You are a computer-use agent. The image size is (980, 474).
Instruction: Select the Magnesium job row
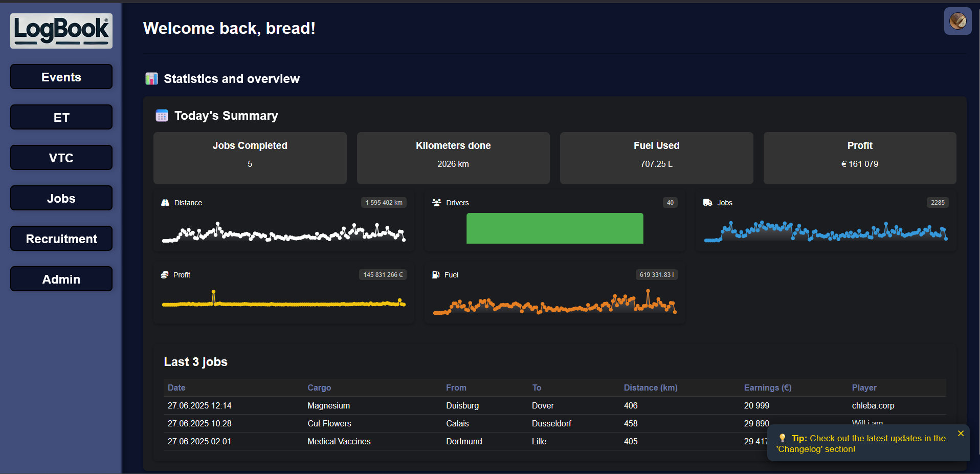[x=460, y=405]
